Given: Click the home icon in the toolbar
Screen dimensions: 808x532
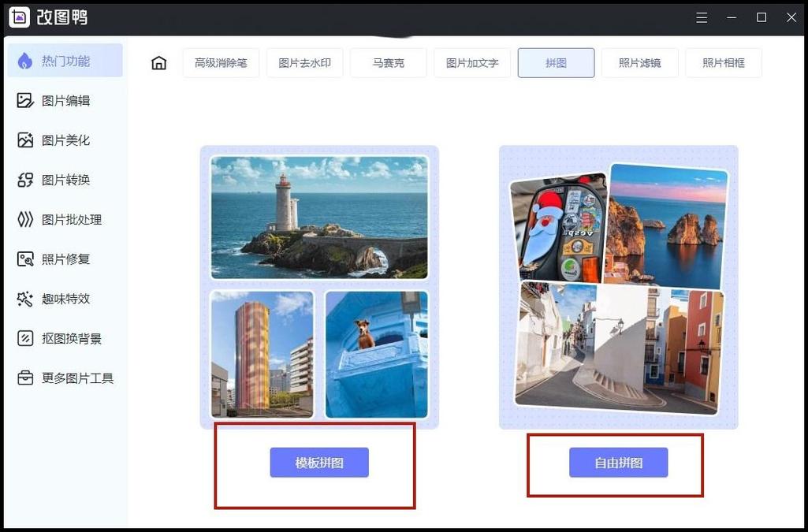Looking at the screenshot, I should [x=158, y=63].
